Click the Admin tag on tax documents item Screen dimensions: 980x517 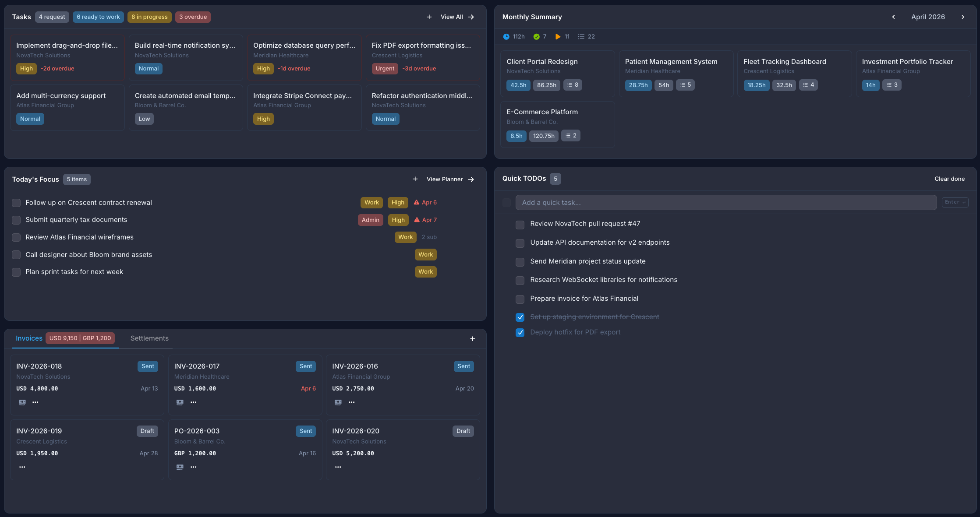pyautogui.click(x=371, y=220)
